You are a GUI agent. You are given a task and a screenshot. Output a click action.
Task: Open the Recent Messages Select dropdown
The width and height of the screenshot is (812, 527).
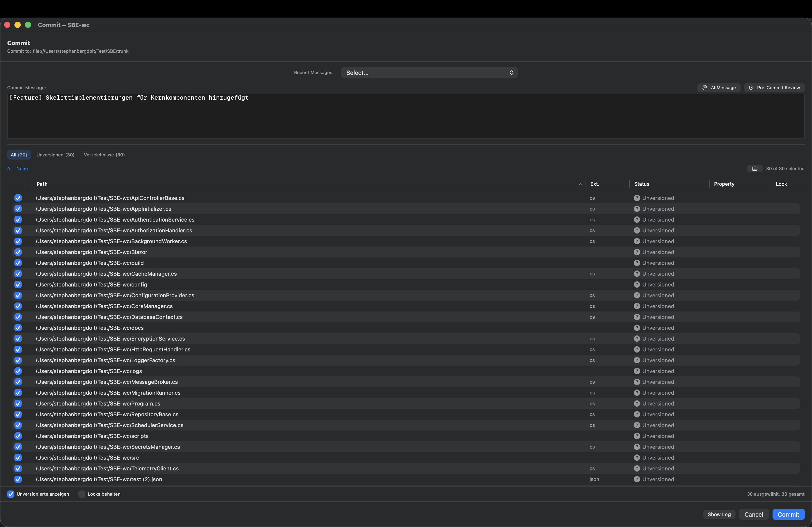429,72
